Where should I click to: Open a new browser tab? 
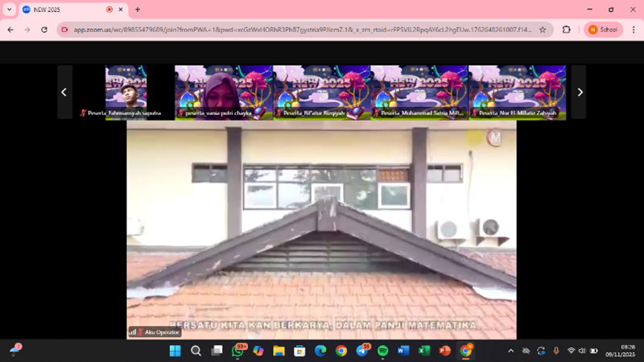click(138, 10)
